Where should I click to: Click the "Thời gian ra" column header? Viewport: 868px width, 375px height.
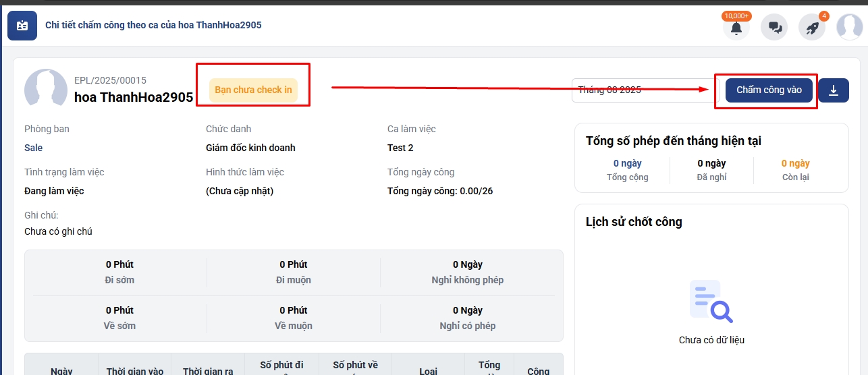[x=208, y=370]
